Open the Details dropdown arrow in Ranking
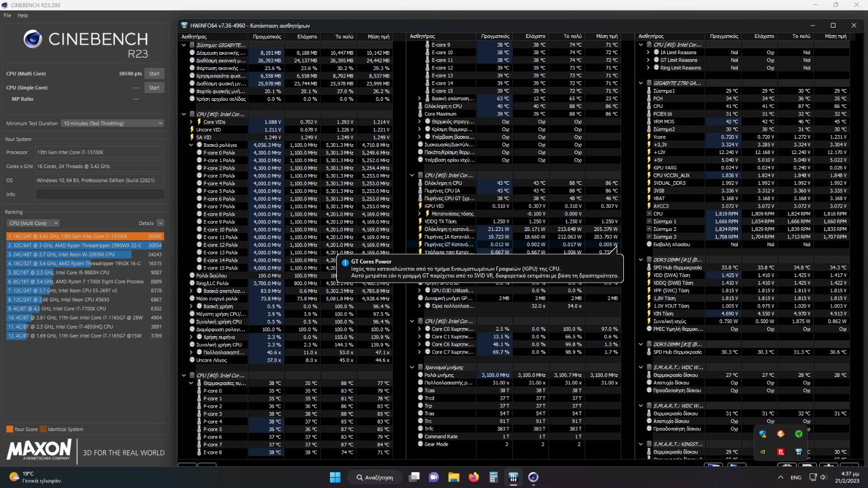 [160, 223]
